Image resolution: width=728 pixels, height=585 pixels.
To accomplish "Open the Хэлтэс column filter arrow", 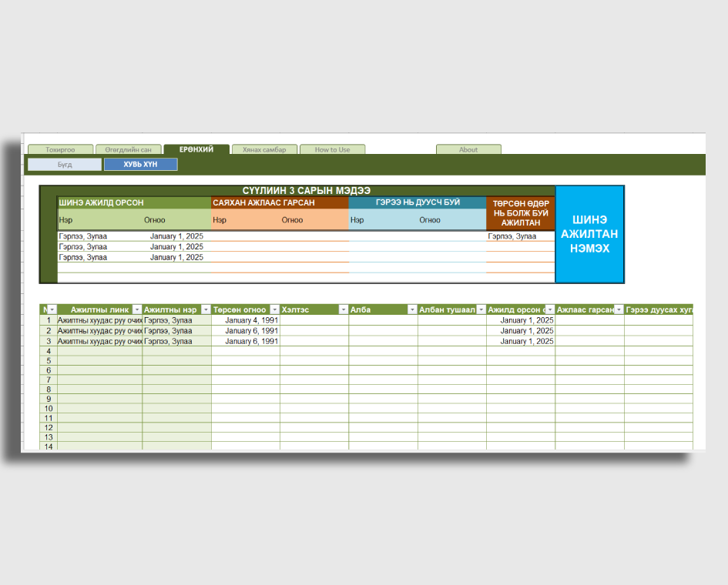I will pos(343,309).
